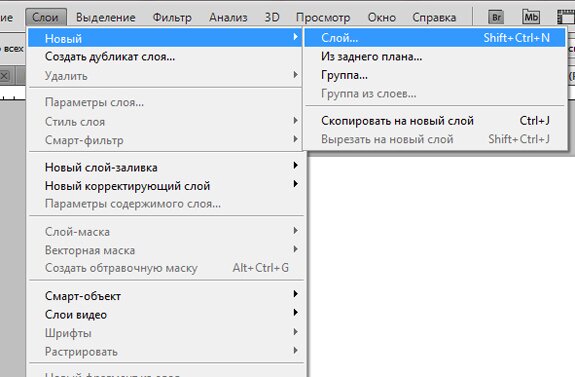The image size is (575, 377).
Task: Expand the Новый submenu arrow
Action: tap(295, 37)
